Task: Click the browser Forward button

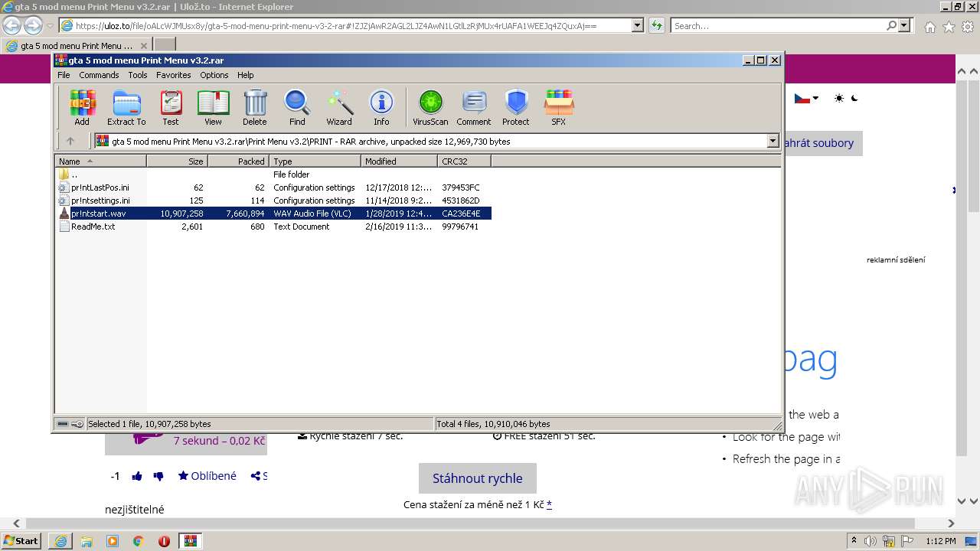Action: (x=33, y=26)
